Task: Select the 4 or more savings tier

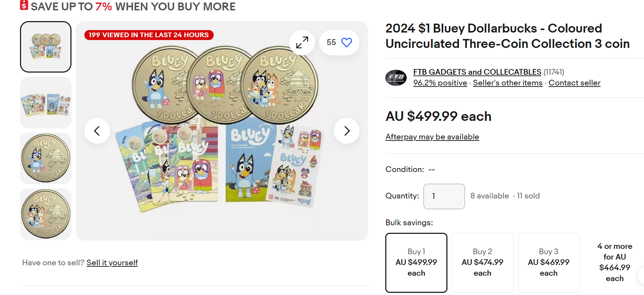Action: pos(614,262)
